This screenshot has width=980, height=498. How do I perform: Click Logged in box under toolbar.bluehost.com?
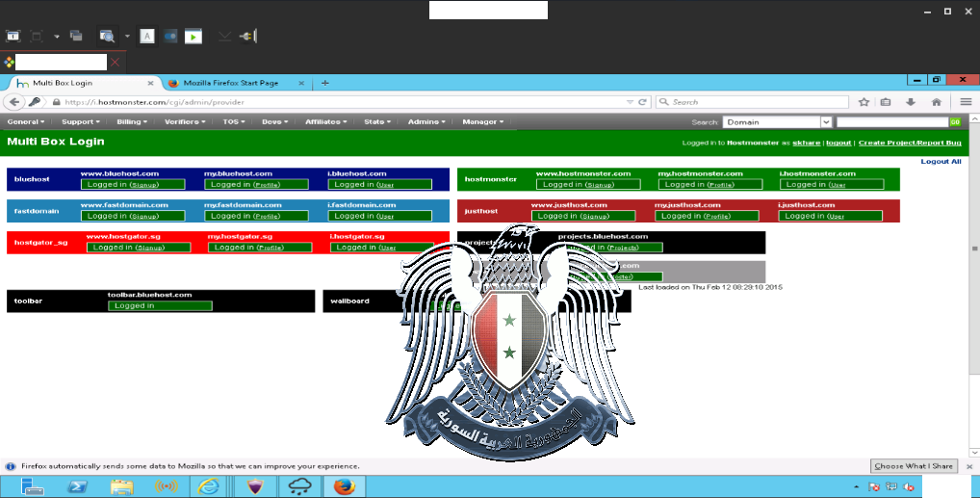[x=160, y=306]
